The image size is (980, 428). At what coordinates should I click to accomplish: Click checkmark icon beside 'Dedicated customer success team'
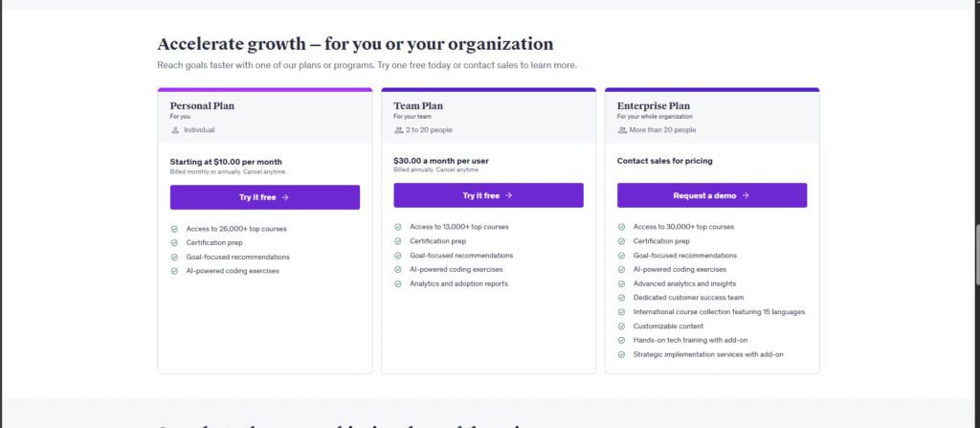coord(622,298)
